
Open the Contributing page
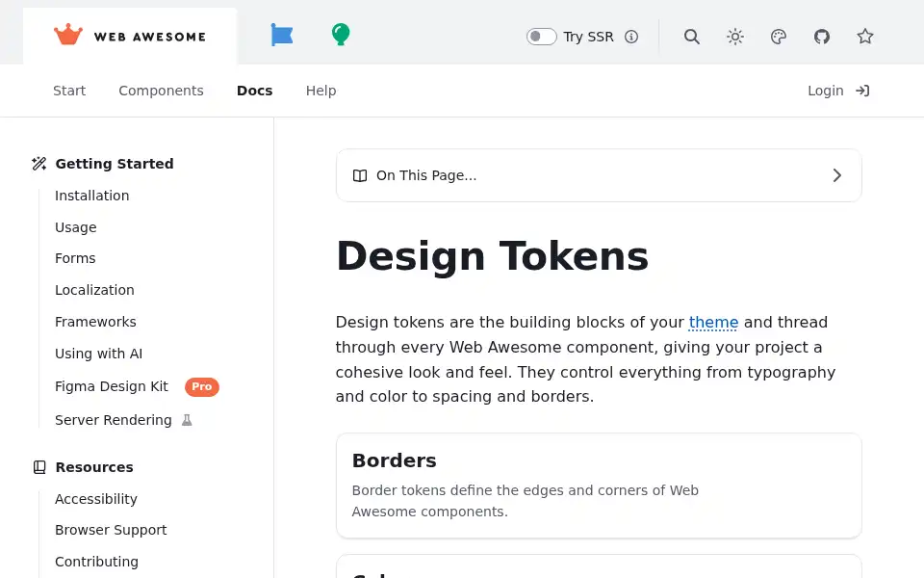(96, 562)
